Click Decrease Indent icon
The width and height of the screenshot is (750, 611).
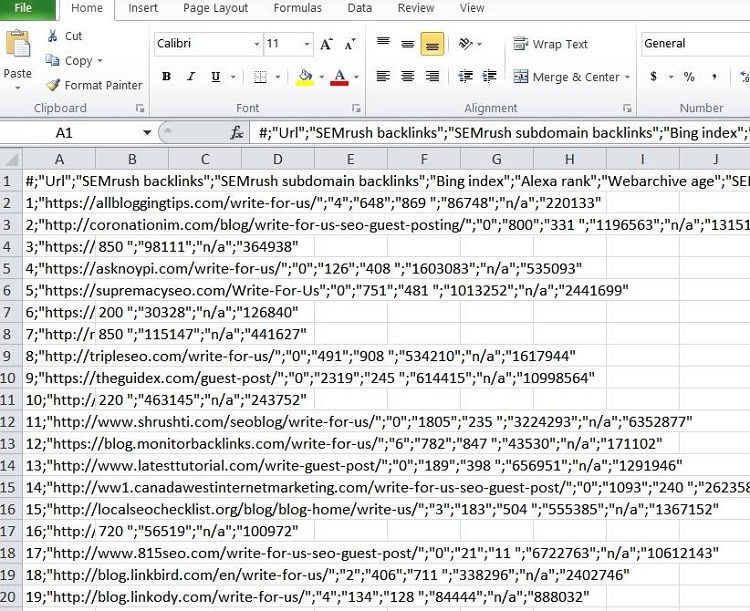pyautogui.click(x=465, y=77)
